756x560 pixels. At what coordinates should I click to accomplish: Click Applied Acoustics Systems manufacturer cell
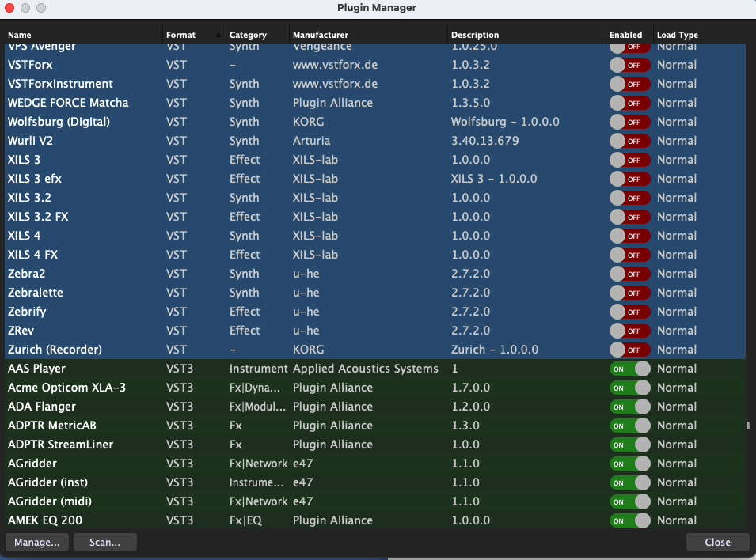[x=366, y=369]
